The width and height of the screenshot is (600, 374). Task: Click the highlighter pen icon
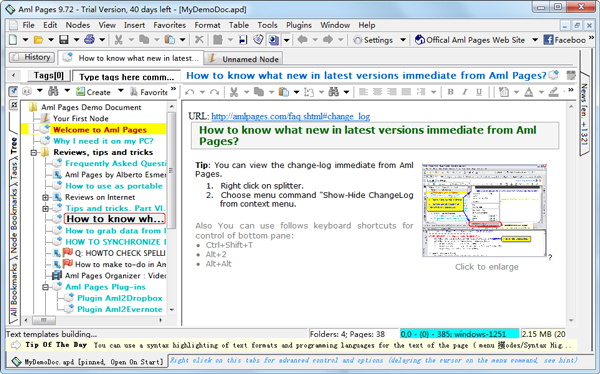pos(554,92)
